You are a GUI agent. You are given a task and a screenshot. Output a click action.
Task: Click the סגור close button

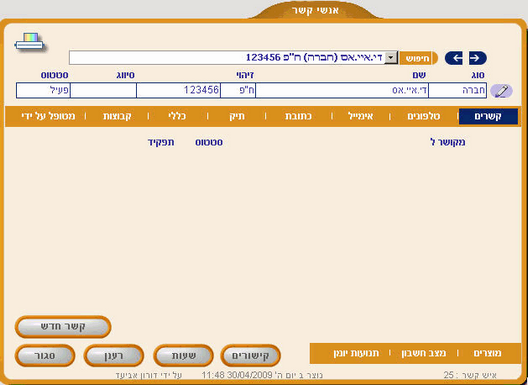(x=45, y=356)
